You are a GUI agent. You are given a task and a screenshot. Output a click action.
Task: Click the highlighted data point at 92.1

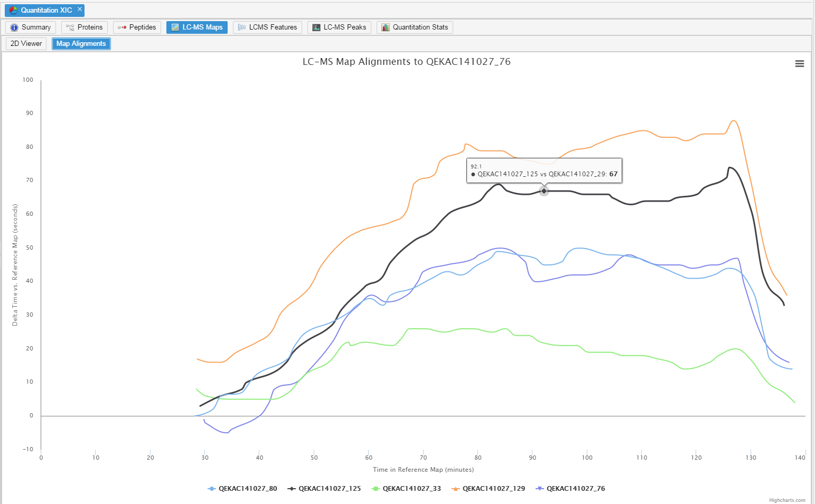tap(544, 191)
